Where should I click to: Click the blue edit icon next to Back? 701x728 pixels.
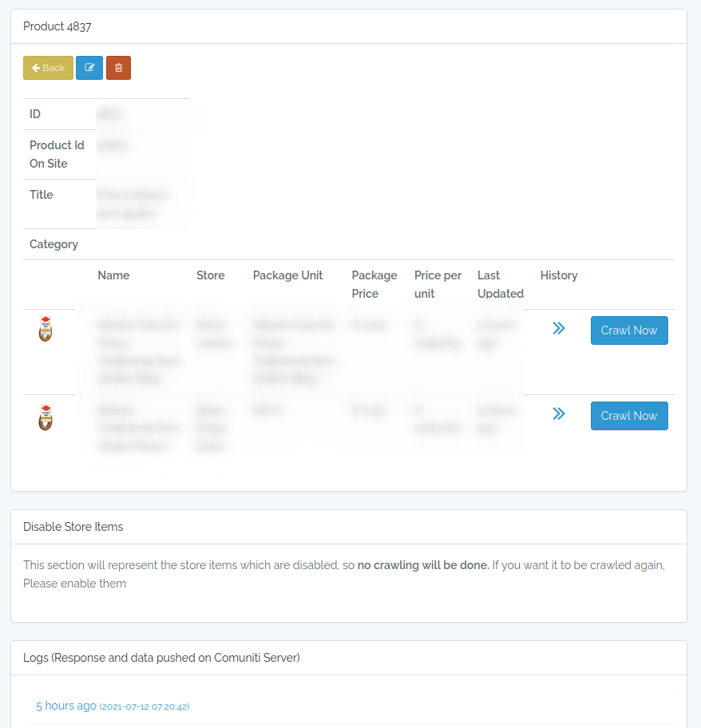89,68
